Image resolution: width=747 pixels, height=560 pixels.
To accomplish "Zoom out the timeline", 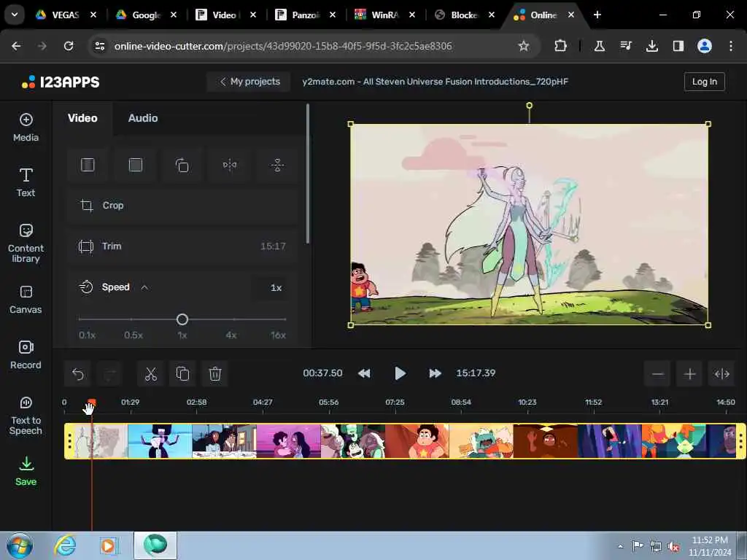I will [x=657, y=374].
